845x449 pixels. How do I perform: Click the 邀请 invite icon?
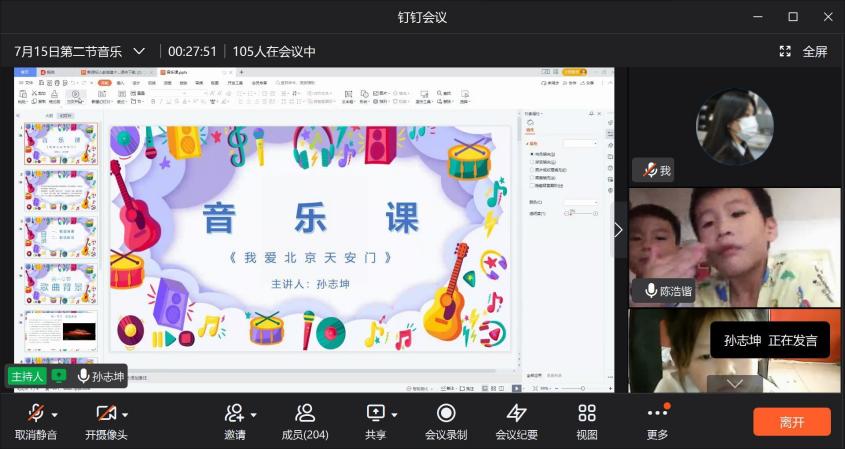(234, 413)
